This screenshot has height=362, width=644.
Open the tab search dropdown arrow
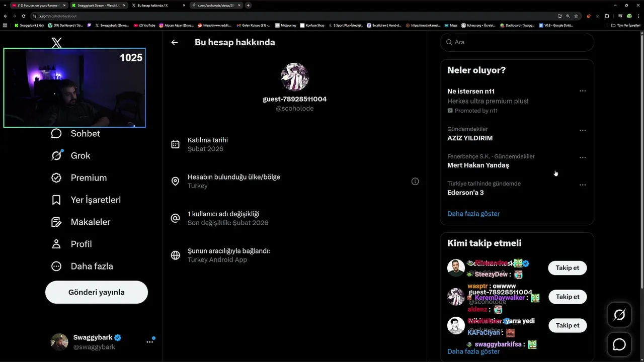pos(5,5)
